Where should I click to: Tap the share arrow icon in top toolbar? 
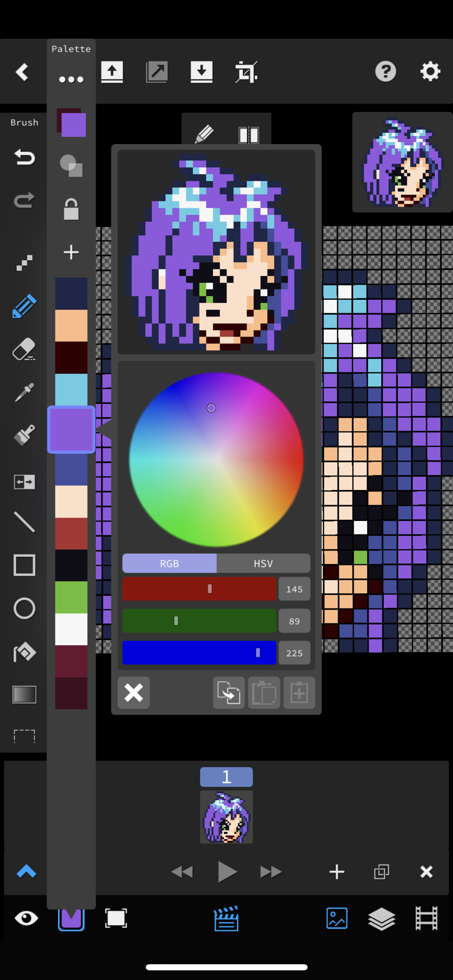157,72
